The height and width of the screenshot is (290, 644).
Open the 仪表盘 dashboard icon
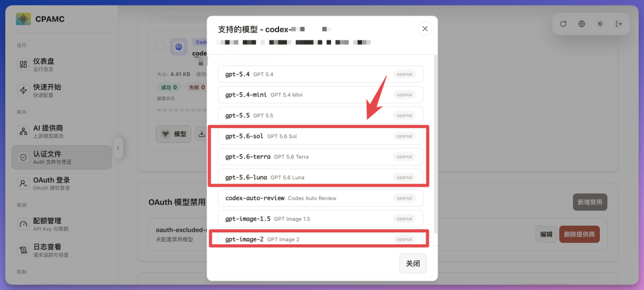(x=23, y=64)
